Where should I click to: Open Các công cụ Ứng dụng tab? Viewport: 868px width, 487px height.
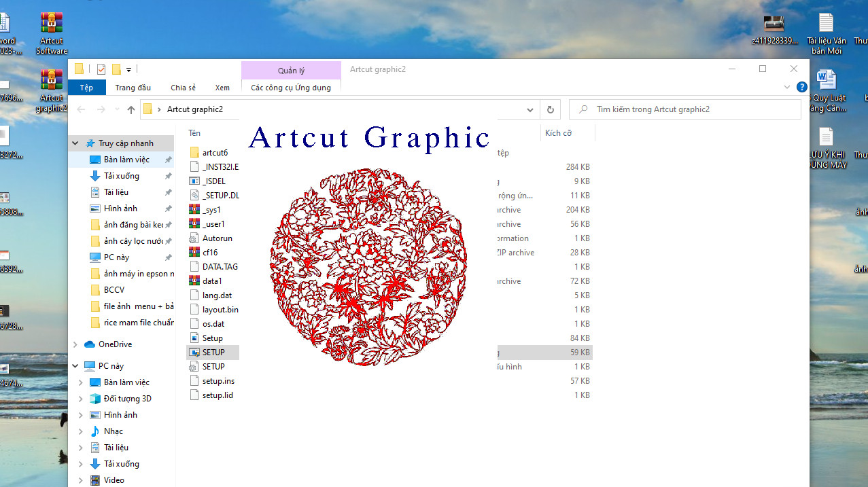pos(291,88)
